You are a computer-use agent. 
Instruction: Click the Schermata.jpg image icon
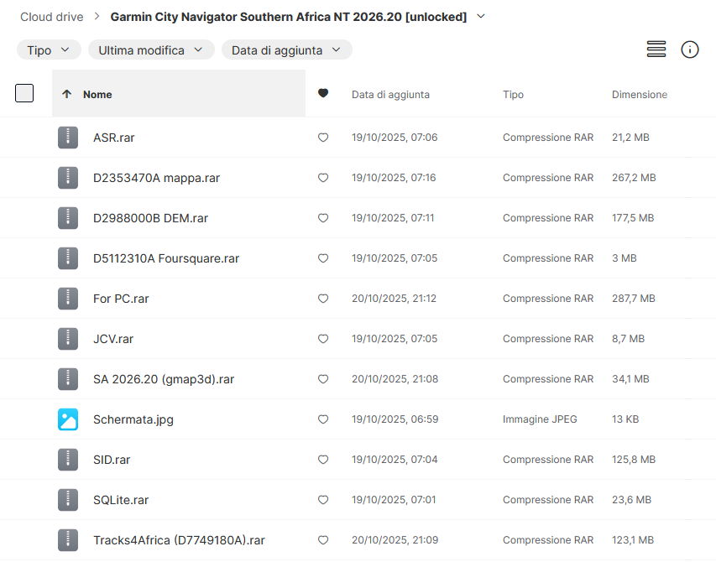[68, 419]
